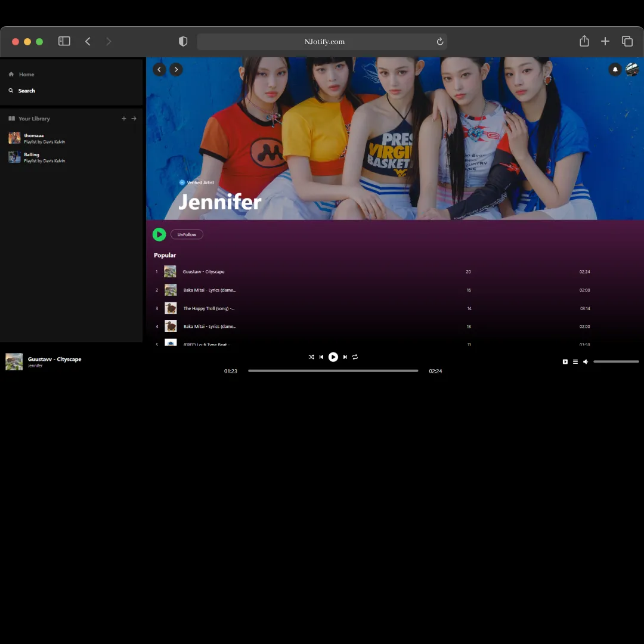Viewport: 644px width, 644px height.
Task: Open the thomaaa playlist
Action: (x=72, y=138)
